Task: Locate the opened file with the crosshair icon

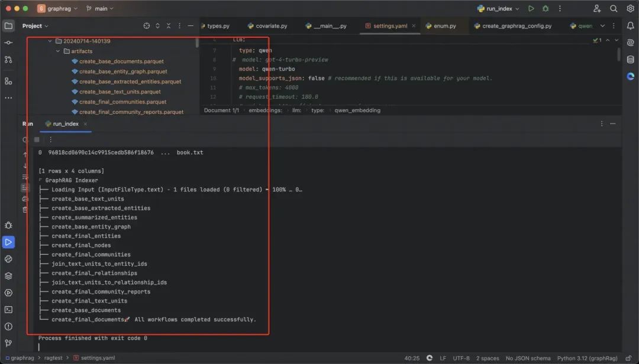Action: coord(147,26)
